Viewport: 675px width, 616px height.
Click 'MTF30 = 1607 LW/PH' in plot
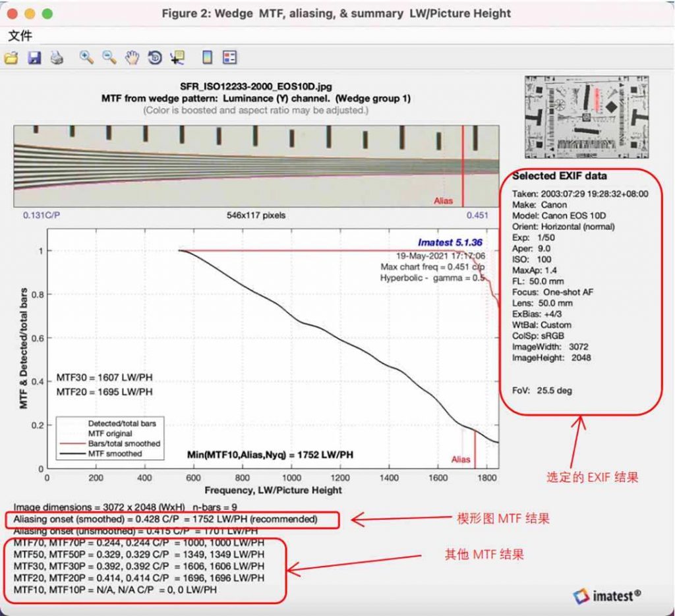point(105,378)
